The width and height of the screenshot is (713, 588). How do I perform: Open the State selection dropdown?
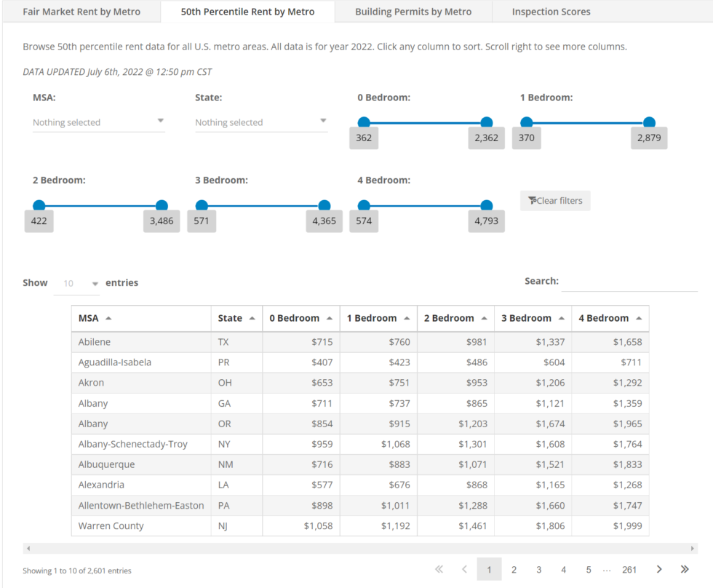260,122
